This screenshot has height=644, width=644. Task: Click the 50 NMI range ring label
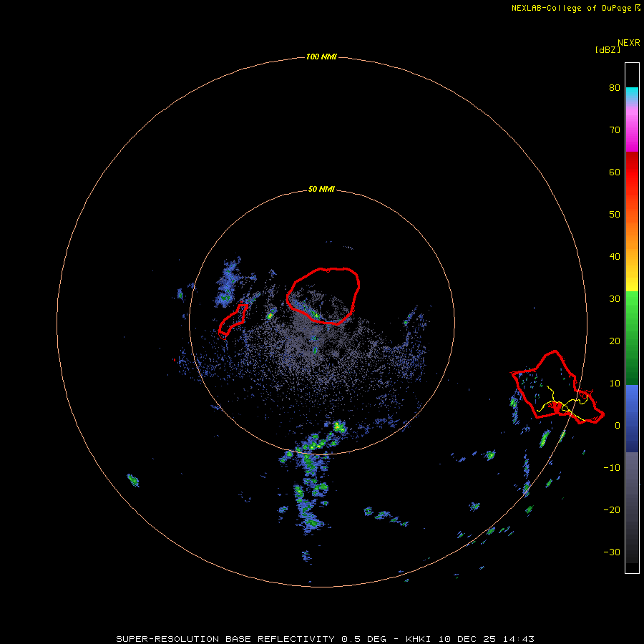click(321, 189)
